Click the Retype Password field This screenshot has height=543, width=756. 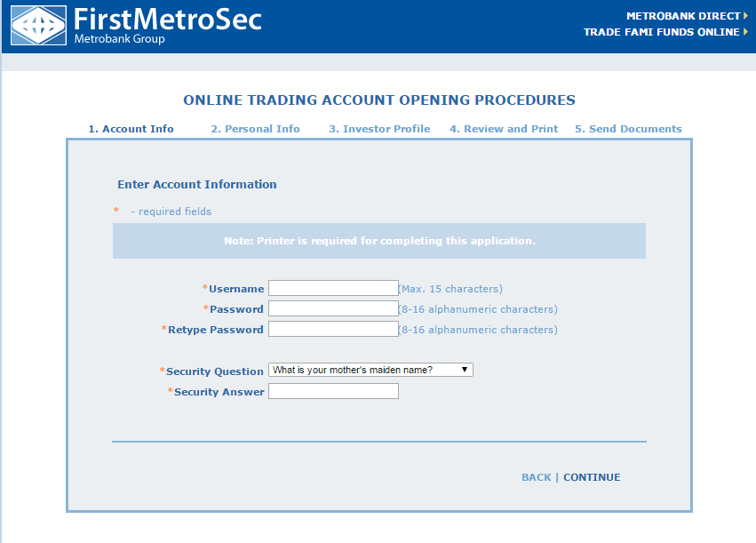pos(333,329)
